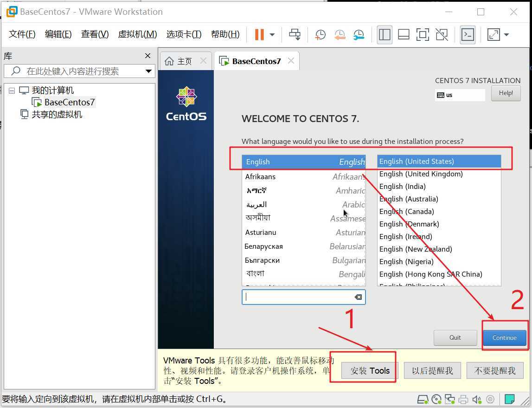
Task: Choose English (Ireland) locale
Action: (439, 237)
